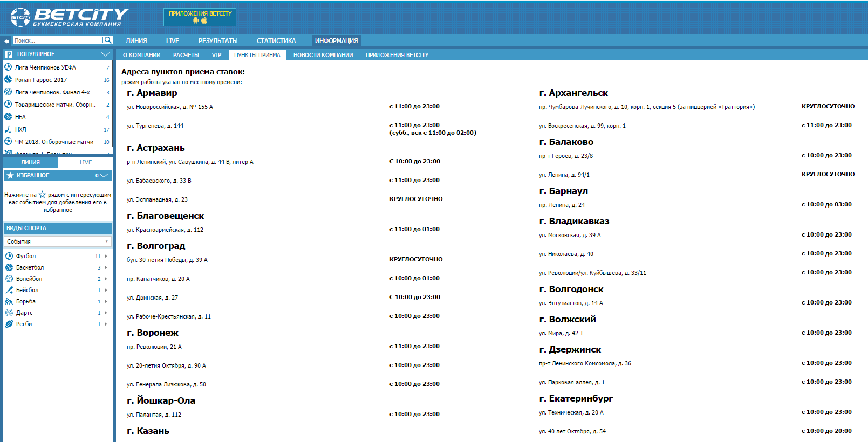Click the Приложения BetCity banner button
The image size is (868, 442).
point(200,17)
